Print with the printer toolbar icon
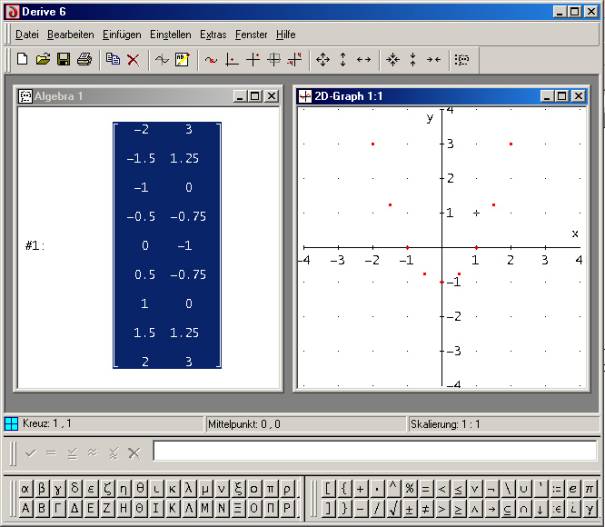 (84, 59)
